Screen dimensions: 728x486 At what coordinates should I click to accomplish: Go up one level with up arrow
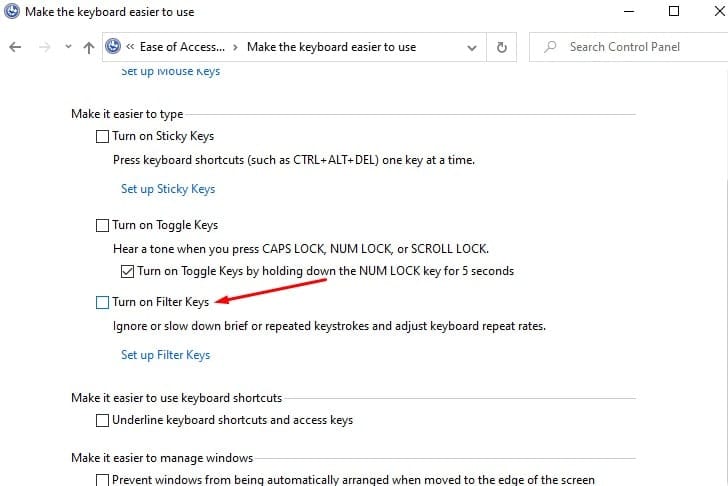[89, 47]
